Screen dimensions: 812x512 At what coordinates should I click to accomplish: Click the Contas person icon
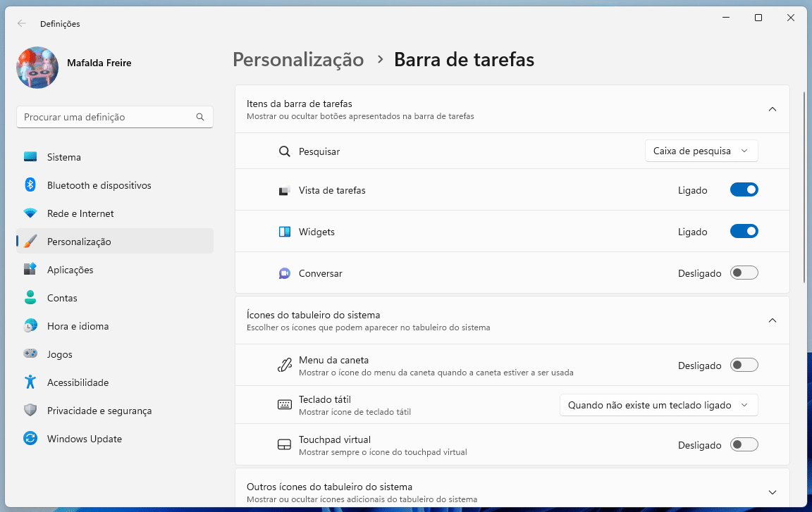click(x=30, y=298)
